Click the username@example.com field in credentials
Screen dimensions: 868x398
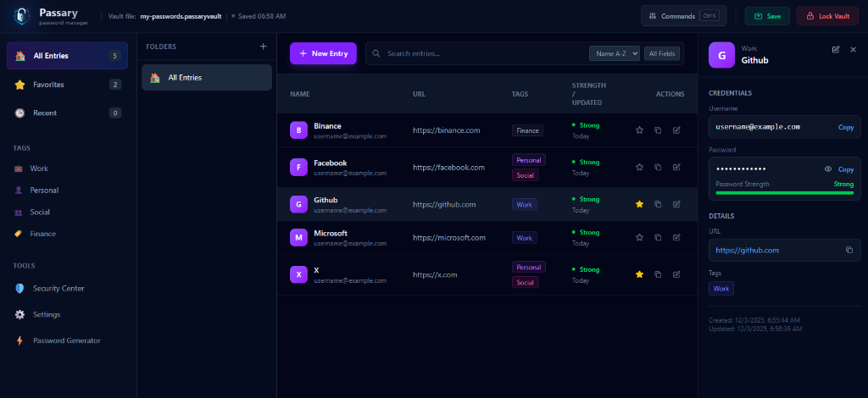[784, 127]
